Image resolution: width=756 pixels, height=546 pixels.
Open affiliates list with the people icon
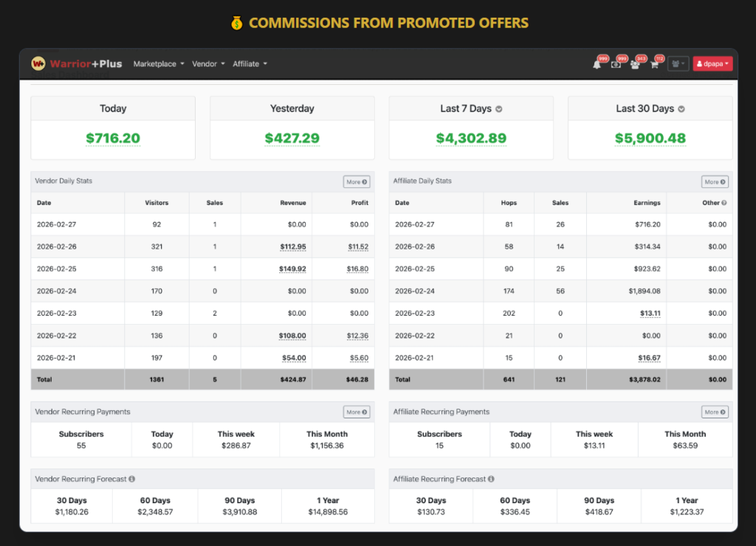[635, 64]
